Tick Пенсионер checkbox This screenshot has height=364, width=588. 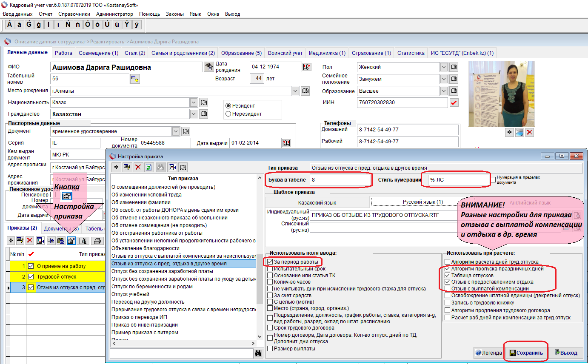[53, 194]
